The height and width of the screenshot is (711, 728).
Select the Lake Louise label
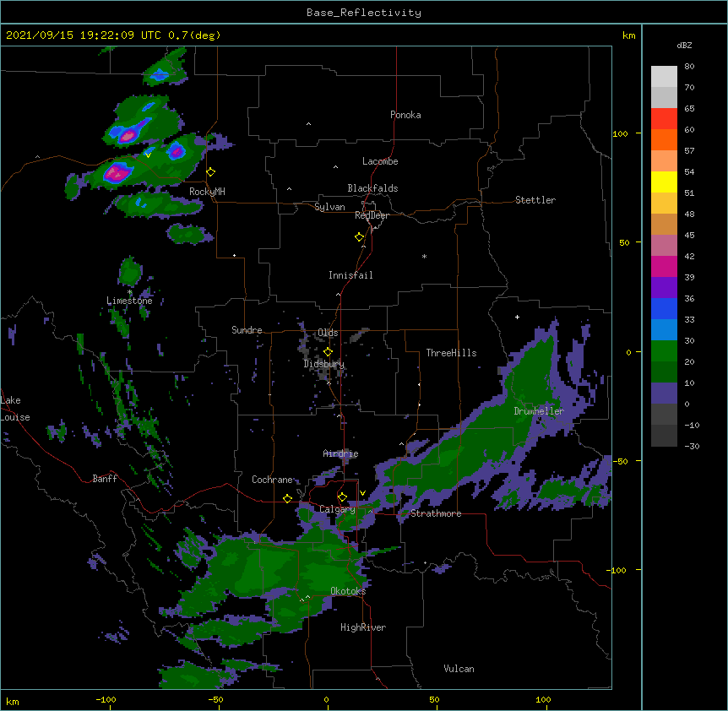[15, 409]
